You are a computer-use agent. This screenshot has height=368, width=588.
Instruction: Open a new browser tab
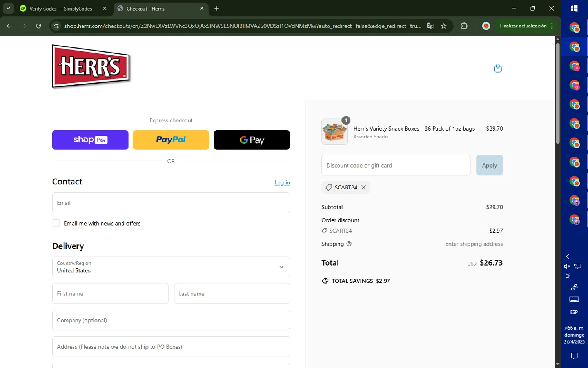point(217,9)
